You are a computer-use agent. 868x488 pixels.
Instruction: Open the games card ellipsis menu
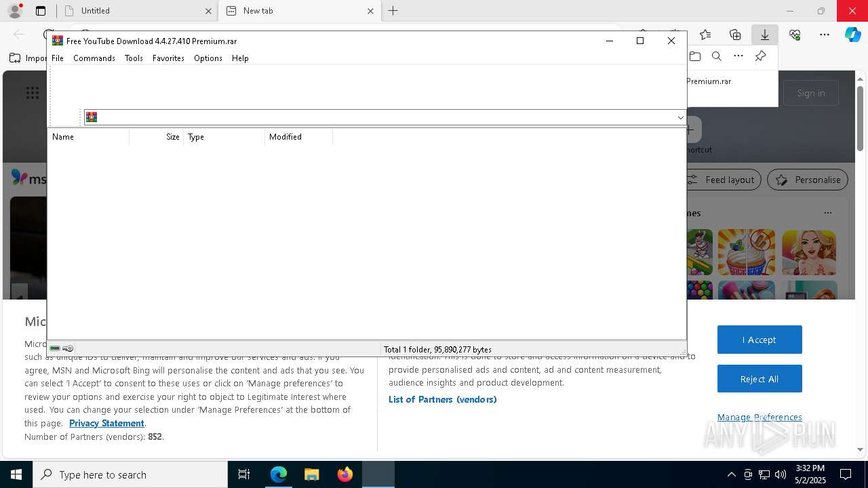[827, 213]
